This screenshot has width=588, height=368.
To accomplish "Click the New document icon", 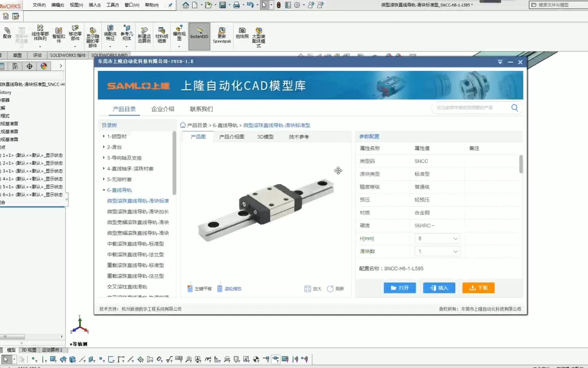I will point(195,5).
